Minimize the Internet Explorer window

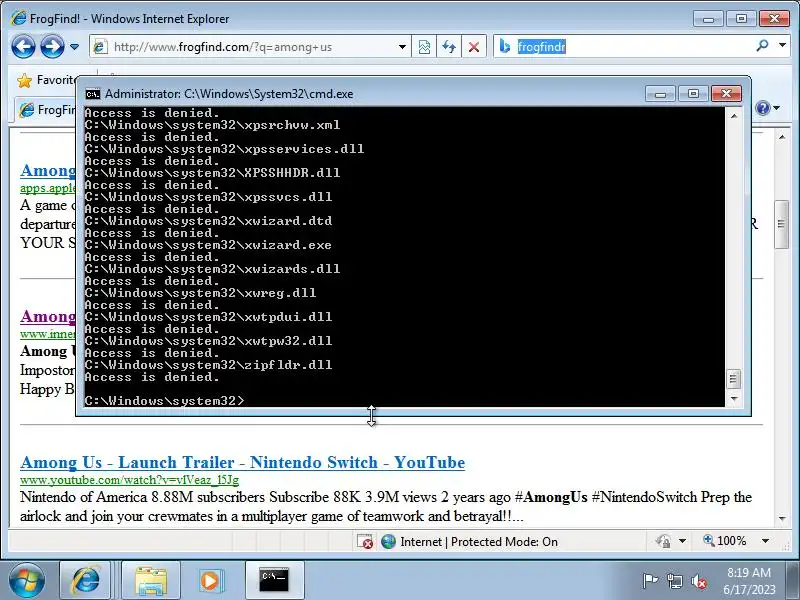click(x=708, y=19)
